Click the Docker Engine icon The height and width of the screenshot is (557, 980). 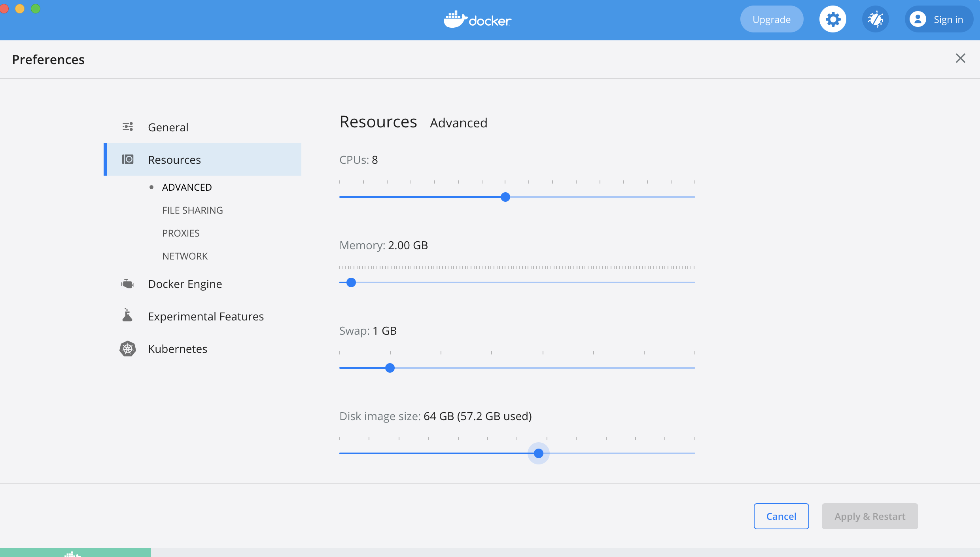[x=128, y=284]
